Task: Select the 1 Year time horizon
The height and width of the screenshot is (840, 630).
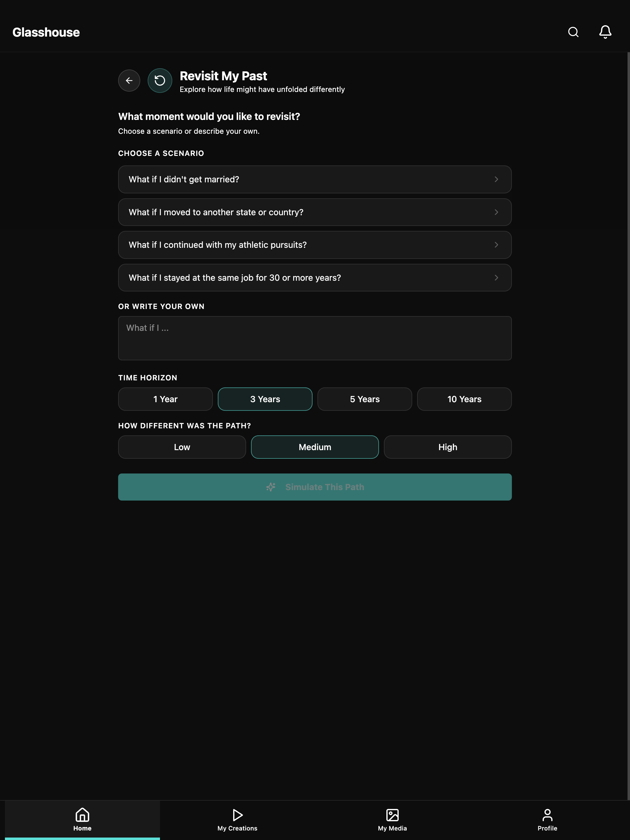Action: [x=165, y=399]
